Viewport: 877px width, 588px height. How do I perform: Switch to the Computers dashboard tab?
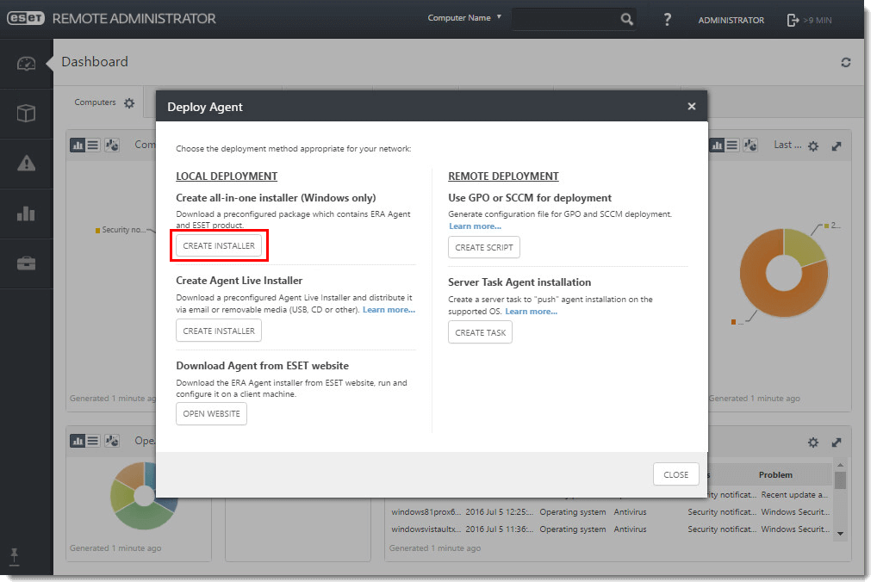click(95, 102)
